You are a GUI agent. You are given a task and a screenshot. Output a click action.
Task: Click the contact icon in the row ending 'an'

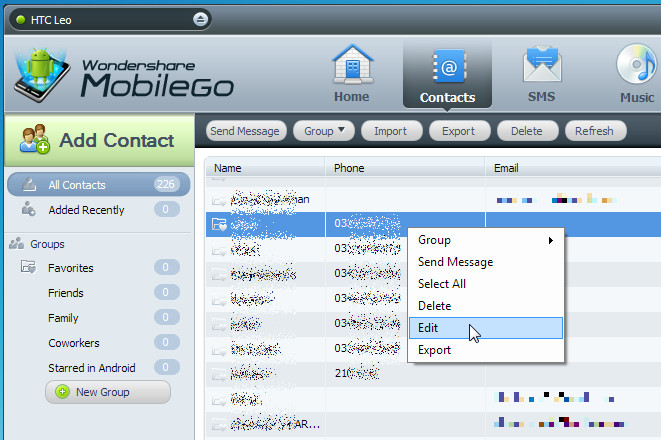pyautogui.click(x=219, y=200)
